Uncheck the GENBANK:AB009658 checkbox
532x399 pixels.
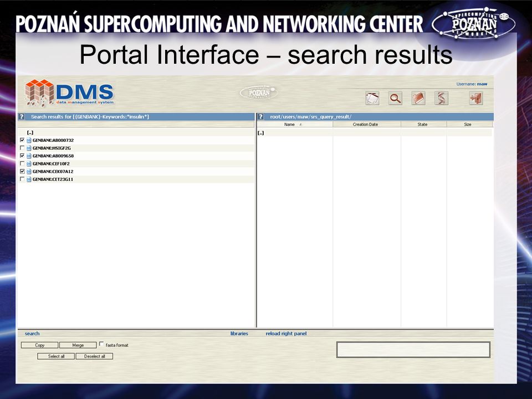click(22, 155)
